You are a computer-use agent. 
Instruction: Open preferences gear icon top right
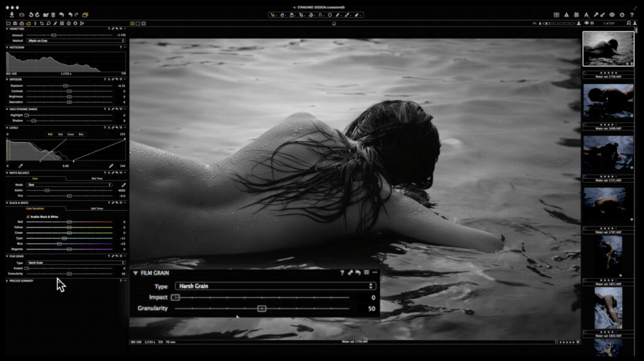click(x=622, y=15)
